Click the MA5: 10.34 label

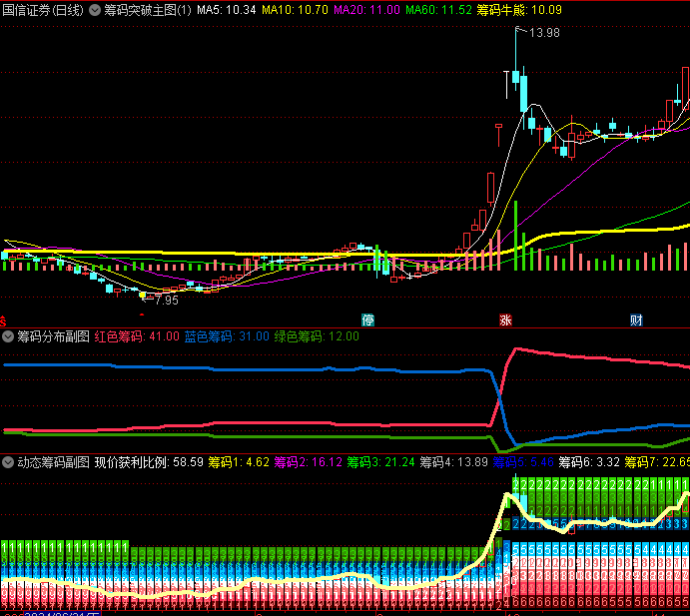[x=227, y=10]
